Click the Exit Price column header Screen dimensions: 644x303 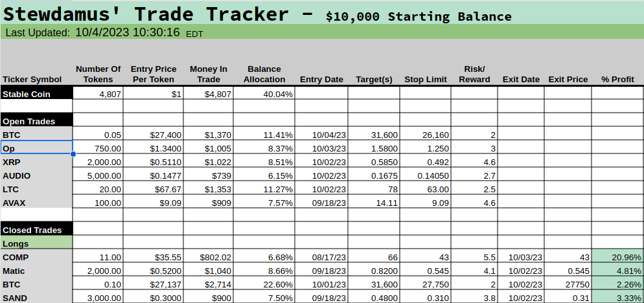(x=568, y=79)
